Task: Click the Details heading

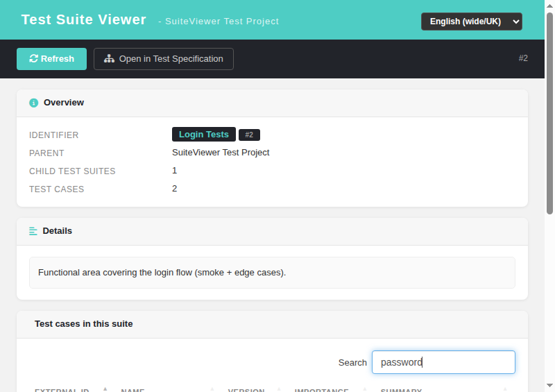Action: [58, 231]
